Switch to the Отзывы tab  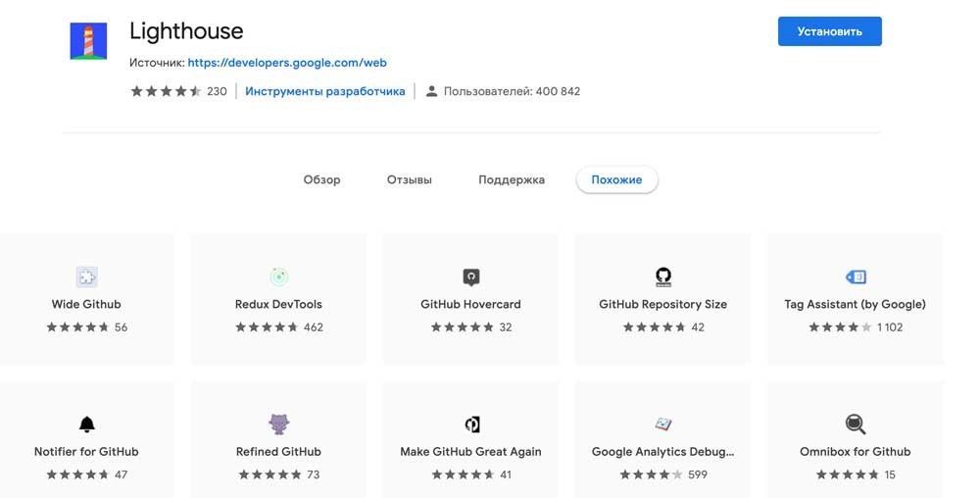(x=409, y=180)
